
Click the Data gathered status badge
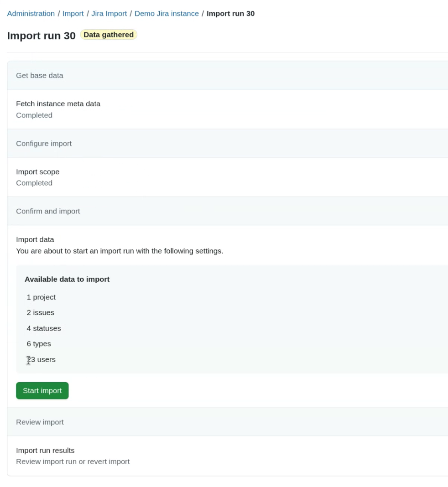click(x=109, y=34)
